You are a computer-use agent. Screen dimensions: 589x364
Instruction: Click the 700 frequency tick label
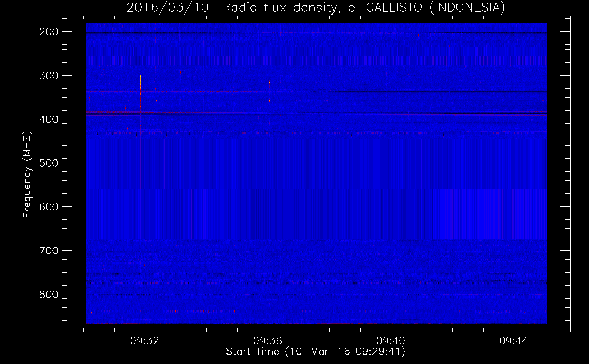click(x=49, y=250)
